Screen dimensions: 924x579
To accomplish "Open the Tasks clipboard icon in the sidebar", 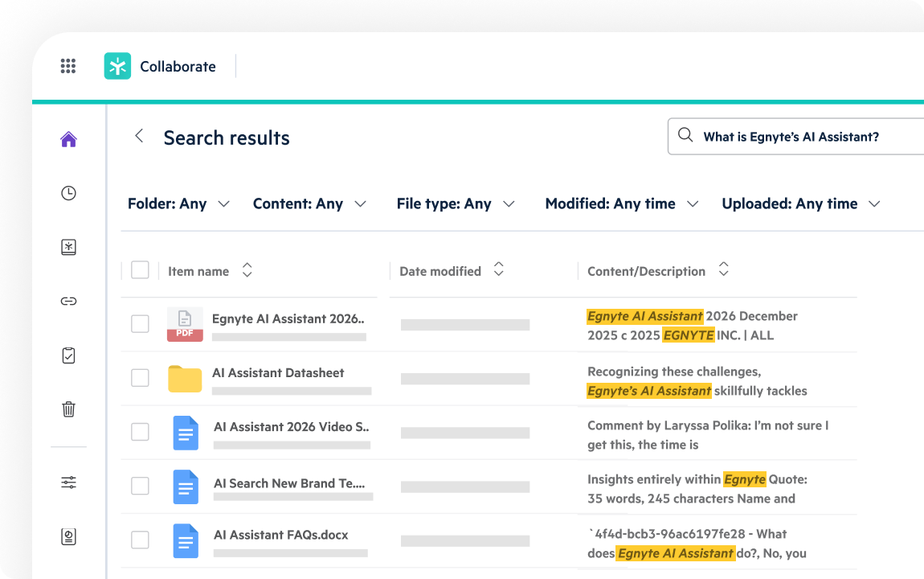I will tap(68, 355).
